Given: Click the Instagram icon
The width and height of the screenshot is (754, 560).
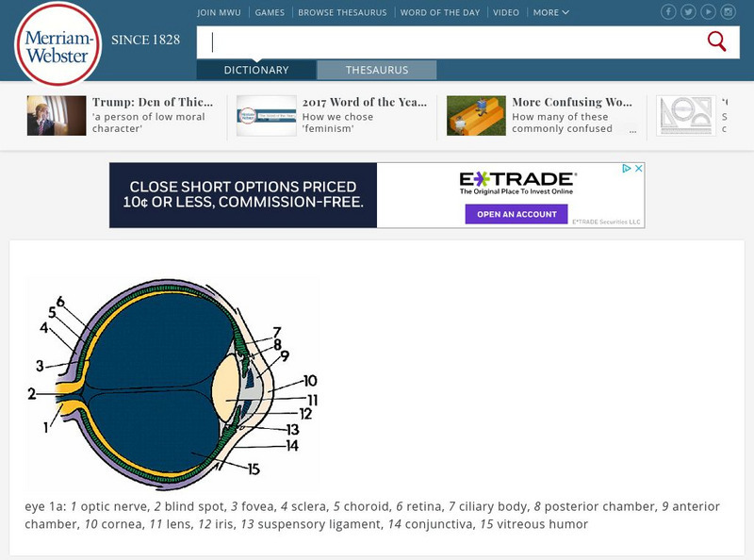Looking at the screenshot, I should pos(727,11).
